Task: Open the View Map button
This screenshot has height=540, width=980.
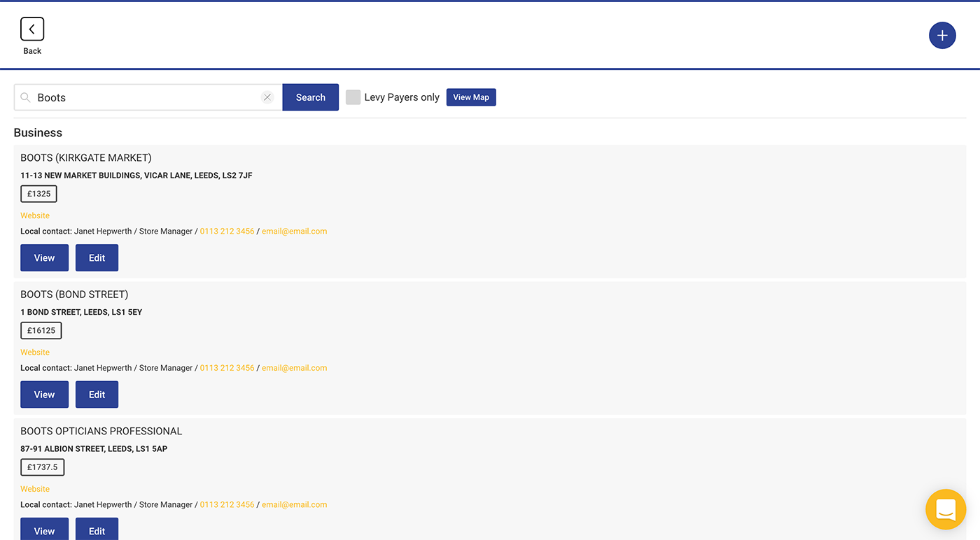Action: [x=471, y=97]
